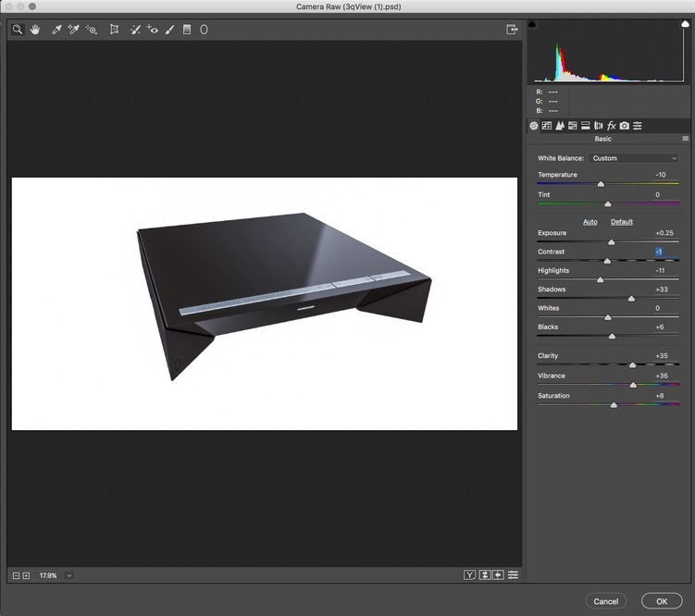
Task: Select the Zoom tool
Action: pos(18,30)
